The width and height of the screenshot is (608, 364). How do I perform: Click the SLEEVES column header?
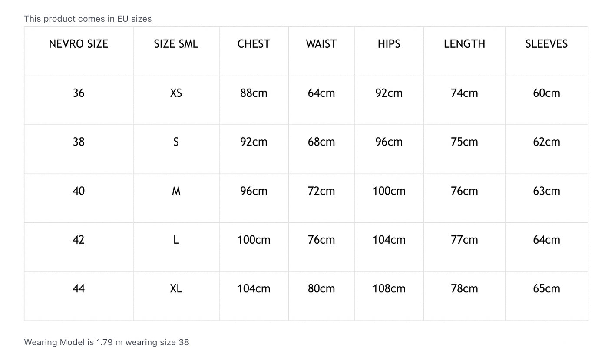click(546, 44)
